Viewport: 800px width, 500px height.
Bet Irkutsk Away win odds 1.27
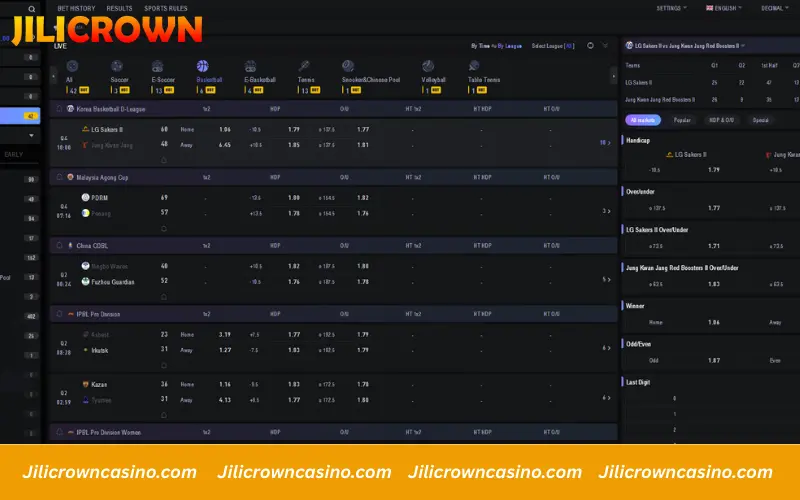click(x=224, y=350)
